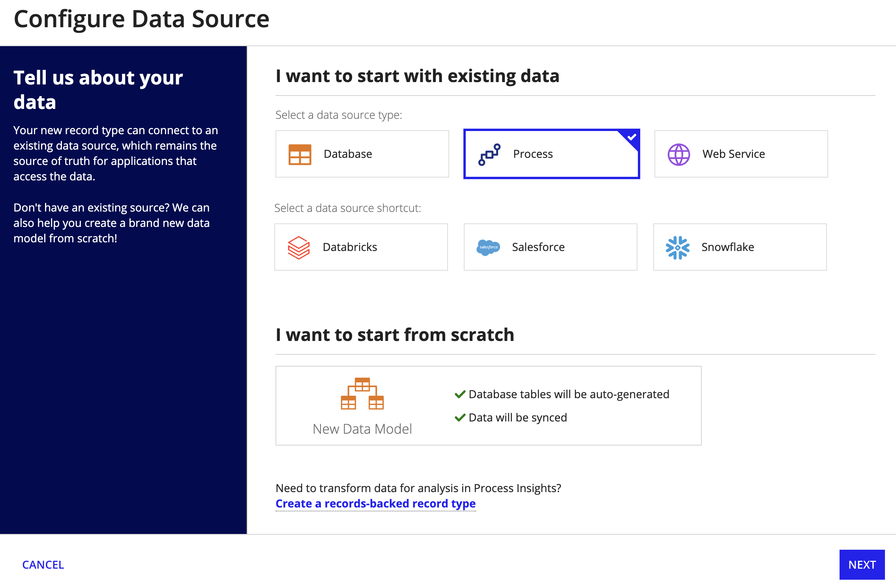Viewport: 896px width, 588px height.
Task: Click 'Select a data source shortcut:' label
Action: (x=348, y=208)
